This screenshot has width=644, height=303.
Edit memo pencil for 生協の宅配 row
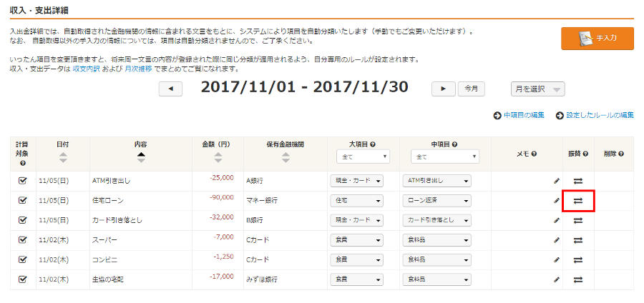[557, 279]
